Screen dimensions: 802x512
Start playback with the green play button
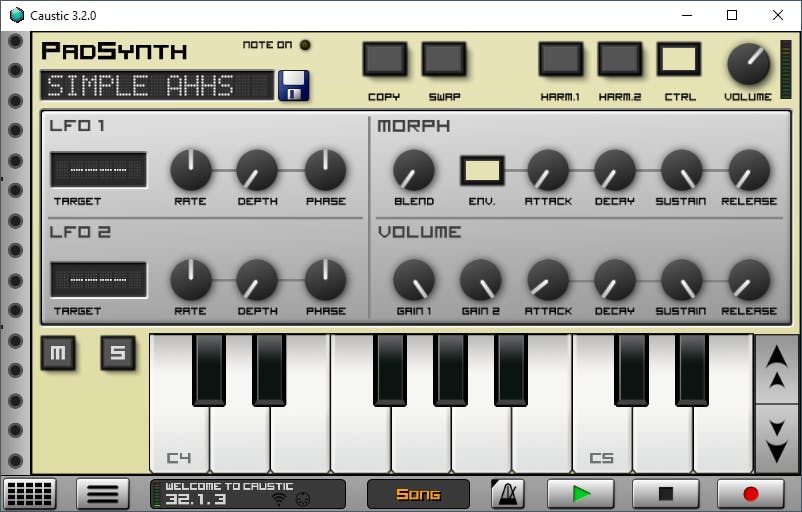click(x=581, y=494)
